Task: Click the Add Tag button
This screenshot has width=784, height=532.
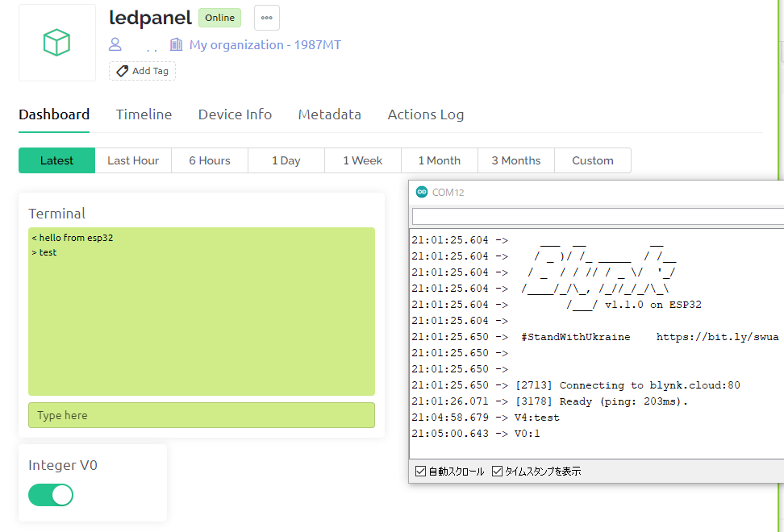Action: (142, 71)
